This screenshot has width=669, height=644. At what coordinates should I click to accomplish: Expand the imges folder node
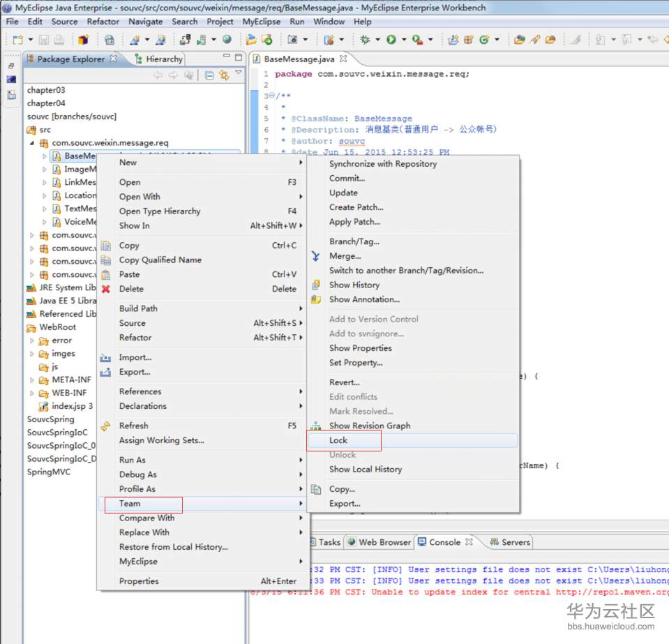(31, 354)
